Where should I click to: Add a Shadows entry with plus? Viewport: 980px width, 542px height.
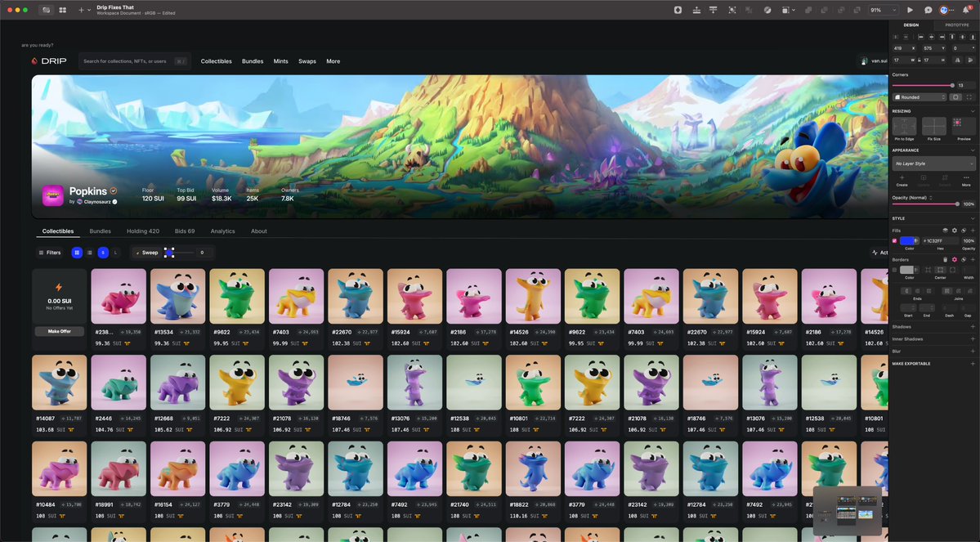pos(973,327)
